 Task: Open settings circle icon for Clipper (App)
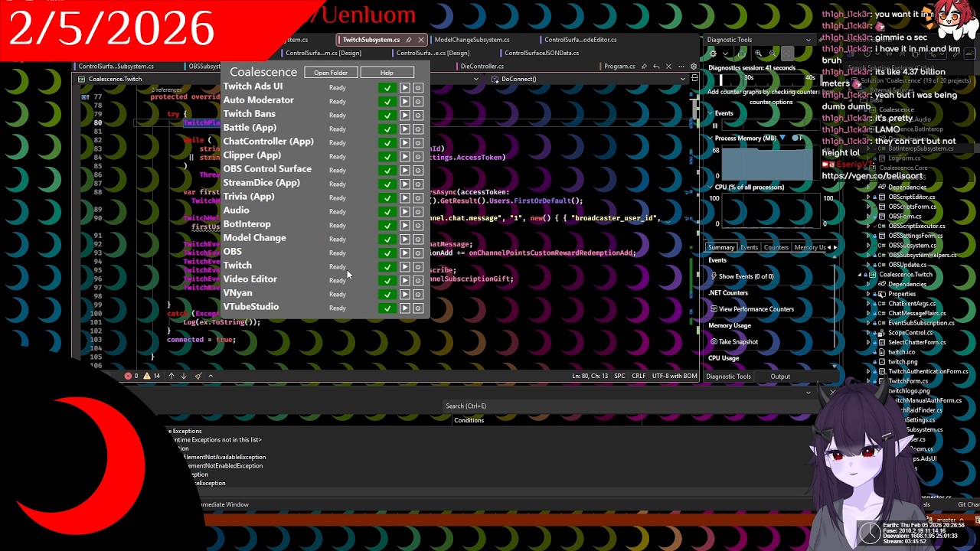[x=418, y=157]
